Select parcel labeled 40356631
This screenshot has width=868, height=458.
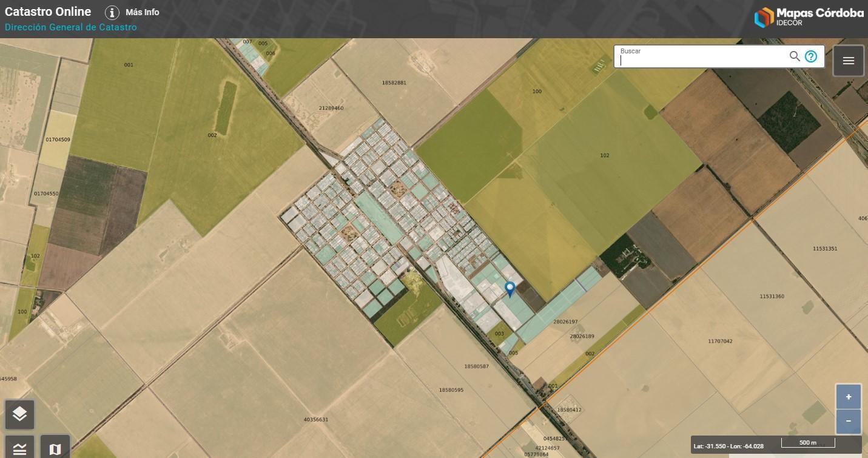click(x=315, y=419)
